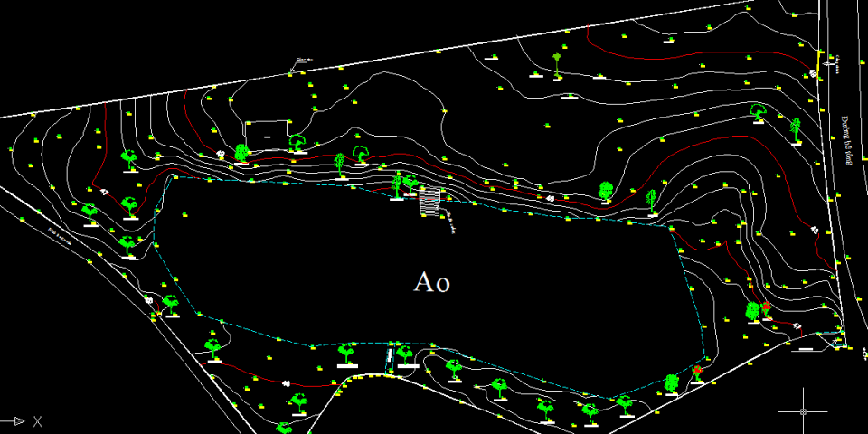868x434 pixels.
Task: Select the yellow line segment on road edge
Action: (x=820, y=68)
